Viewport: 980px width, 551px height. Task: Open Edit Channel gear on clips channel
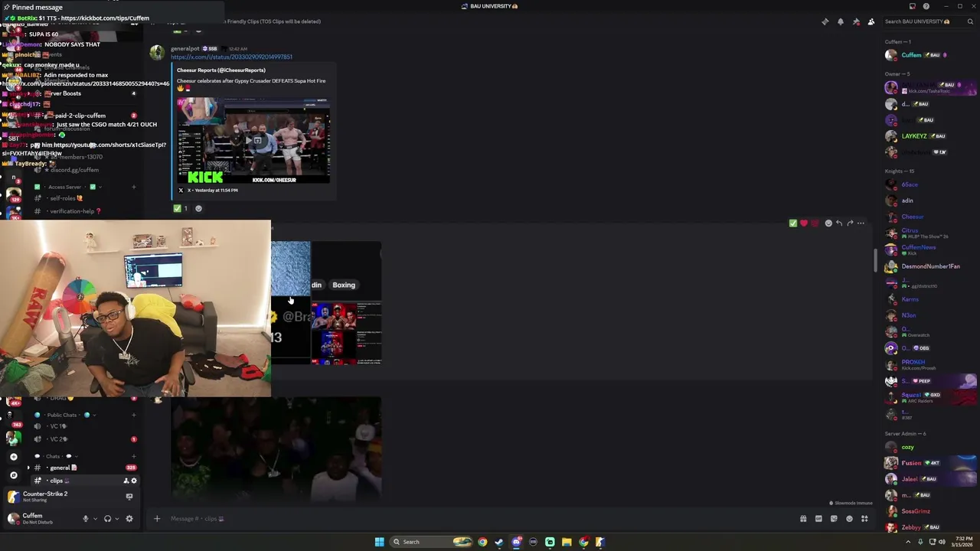click(x=134, y=481)
